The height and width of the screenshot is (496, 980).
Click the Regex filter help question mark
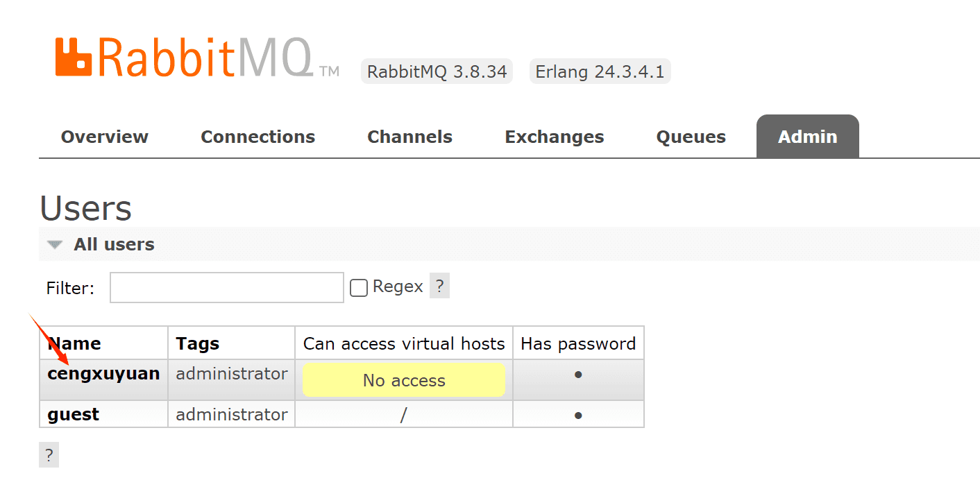[439, 286]
